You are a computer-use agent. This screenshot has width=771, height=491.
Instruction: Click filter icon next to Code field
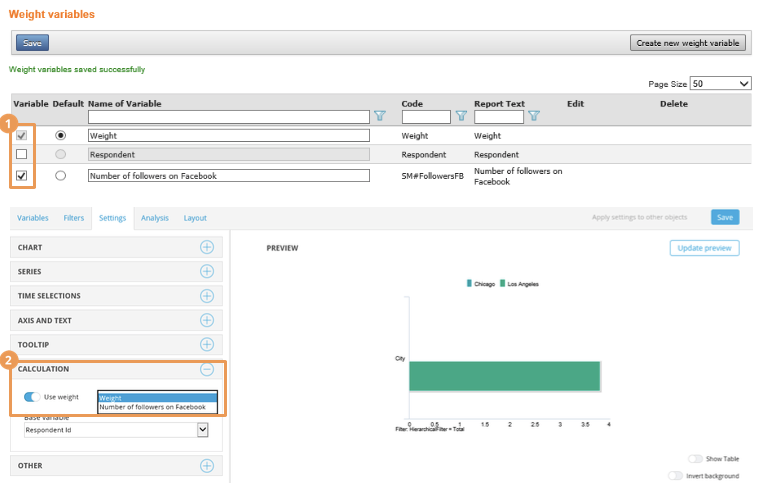pyautogui.click(x=460, y=116)
